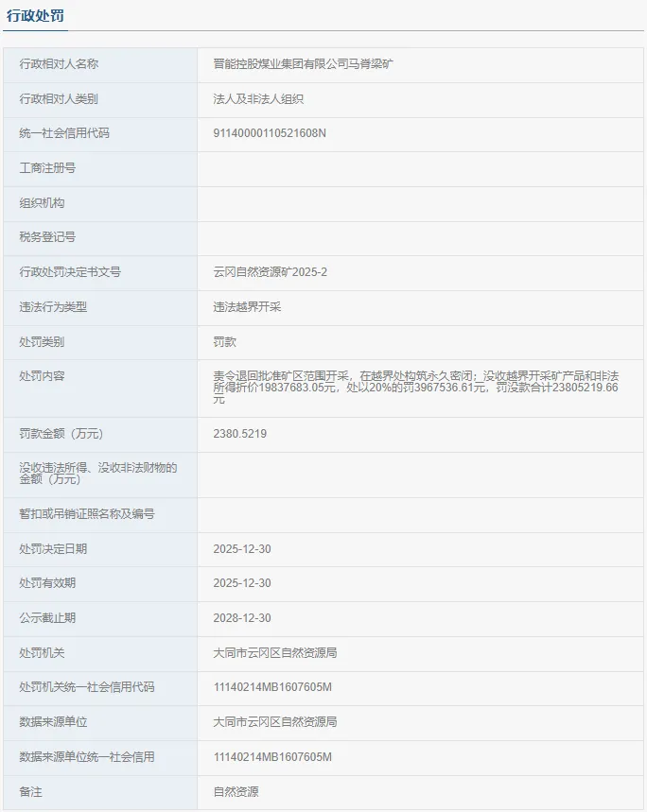The image size is (647, 812).
Task: Click the 暂扣或吊销证照名称及编号 label
Action: tap(86, 513)
